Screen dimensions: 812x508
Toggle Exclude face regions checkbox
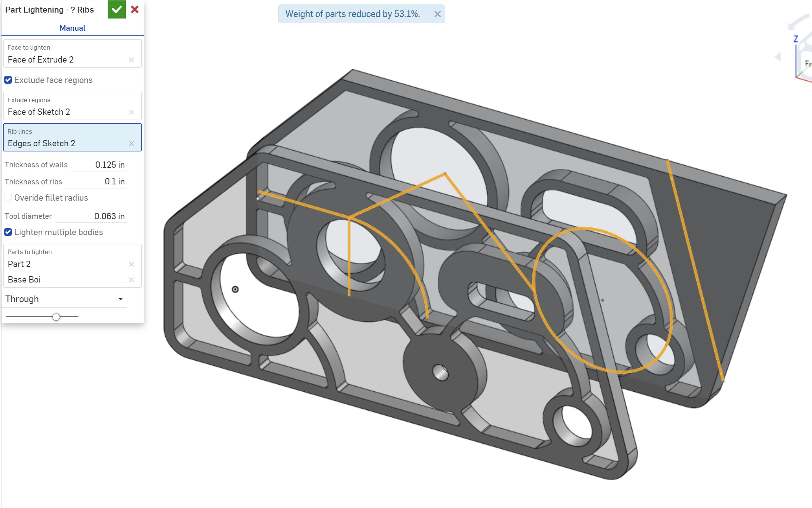[8, 80]
